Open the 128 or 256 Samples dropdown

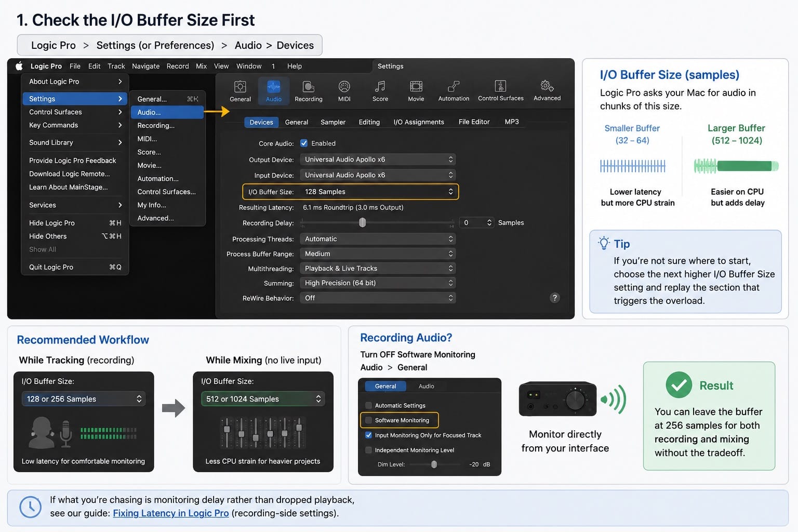[84, 398]
